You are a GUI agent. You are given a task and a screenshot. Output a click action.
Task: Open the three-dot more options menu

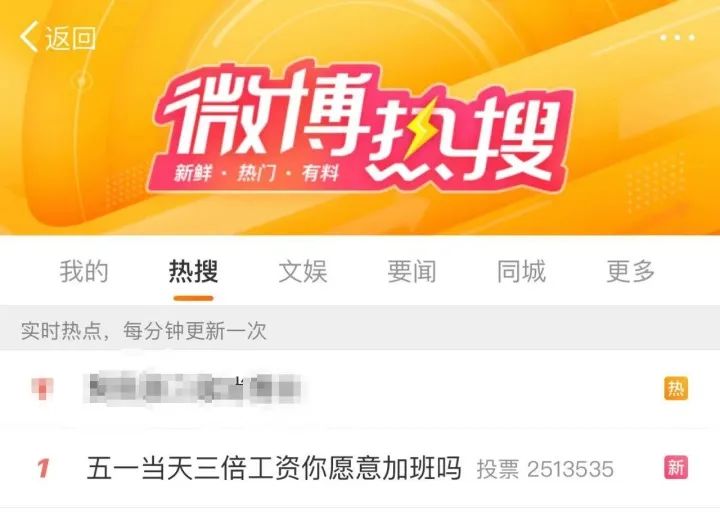coord(678,38)
